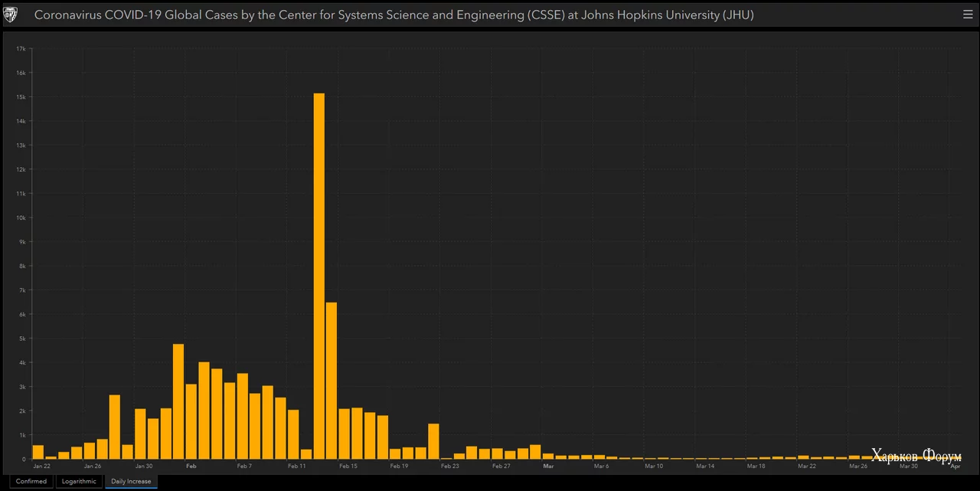Switch to the Logarithmic tab
Viewport: 980px width, 491px height.
[79, 481]
